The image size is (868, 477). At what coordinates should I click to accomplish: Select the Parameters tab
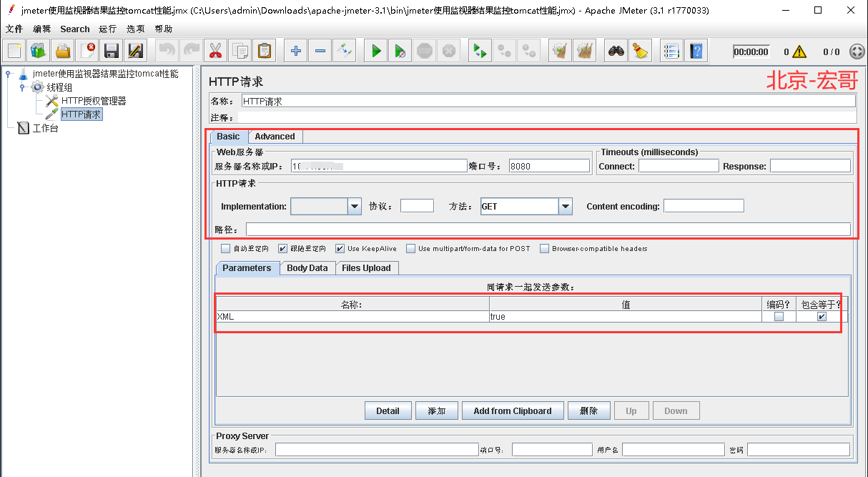tap(247, 268)
